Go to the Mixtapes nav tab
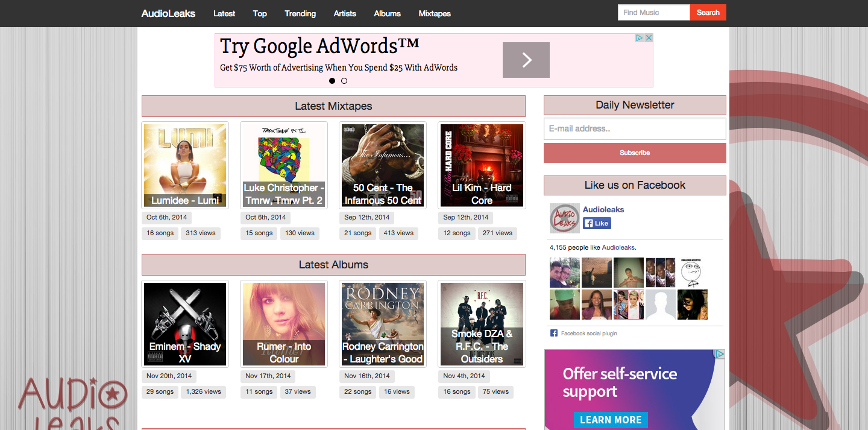Screen dimensions: 868x430 [435, 13]
